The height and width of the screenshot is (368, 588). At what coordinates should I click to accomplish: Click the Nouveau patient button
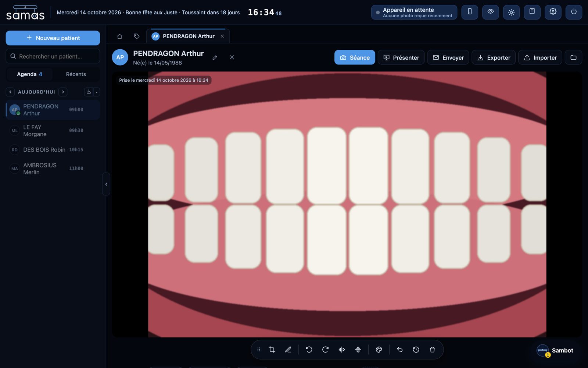(53, 38)
